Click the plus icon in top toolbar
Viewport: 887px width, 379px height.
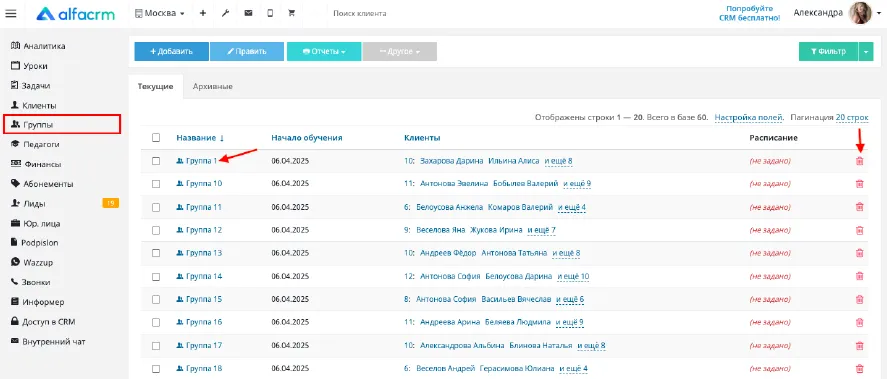(x=203, y=14)
